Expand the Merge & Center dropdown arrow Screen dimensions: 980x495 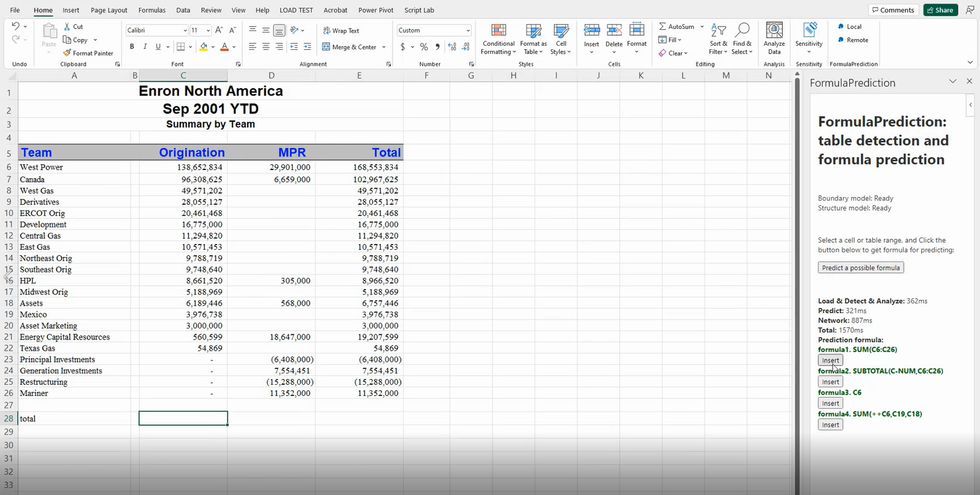384,47
